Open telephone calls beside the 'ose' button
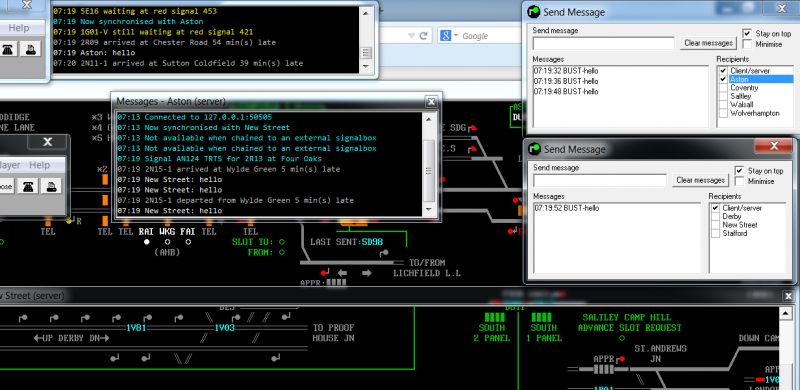Screen dimensions: 800x390 click(x=28, y=186)
